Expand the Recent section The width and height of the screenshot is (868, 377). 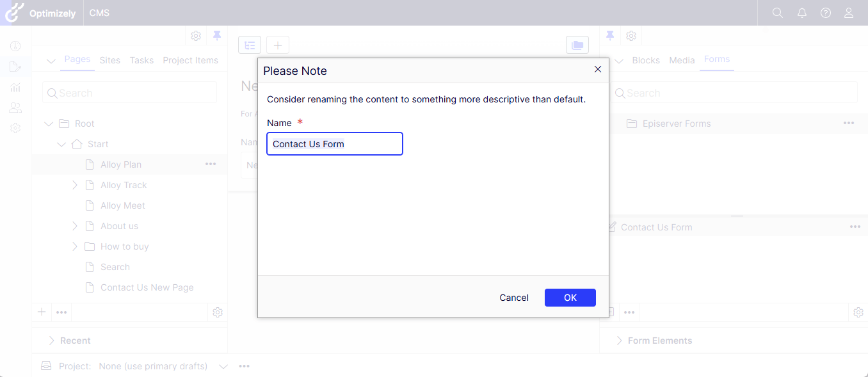pos(52,341)
